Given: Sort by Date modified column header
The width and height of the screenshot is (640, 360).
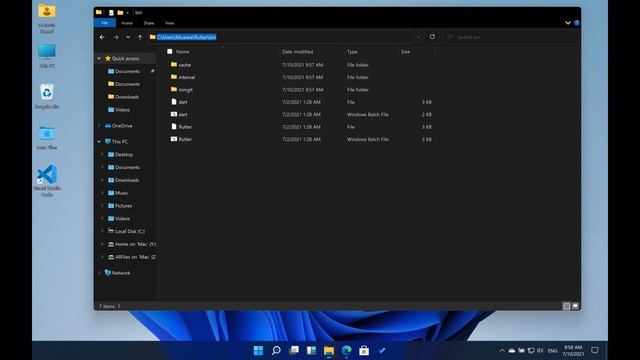Looking at the screenshot, I should pyautogui.click(x=297, y=52).
